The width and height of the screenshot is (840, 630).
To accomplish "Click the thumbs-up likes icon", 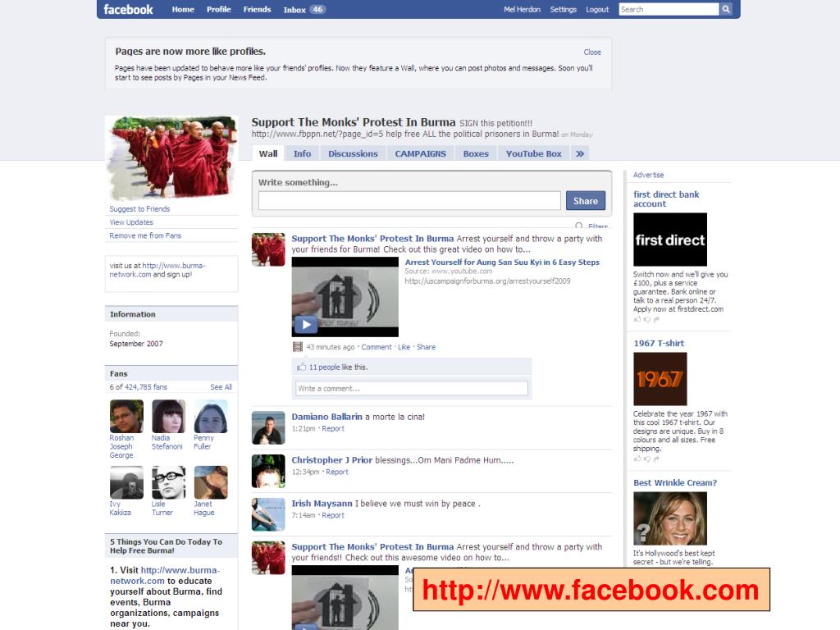I will [x=302, y=367].
